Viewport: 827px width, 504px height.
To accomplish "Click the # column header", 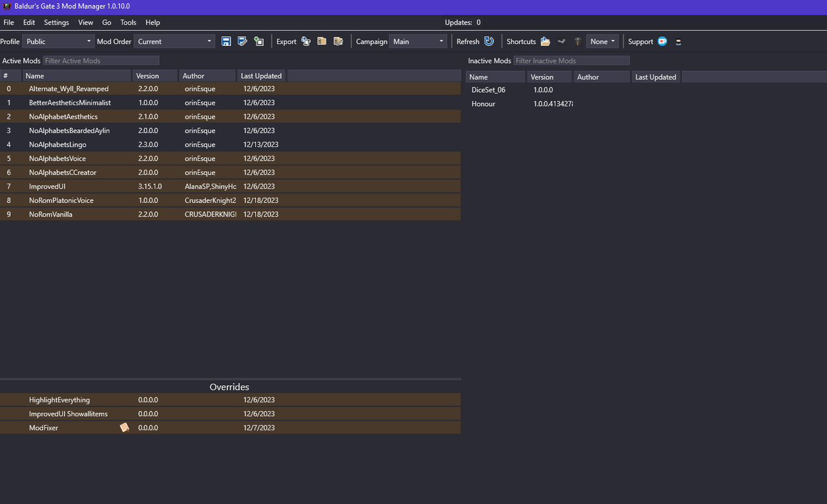I will click(10, 76).
